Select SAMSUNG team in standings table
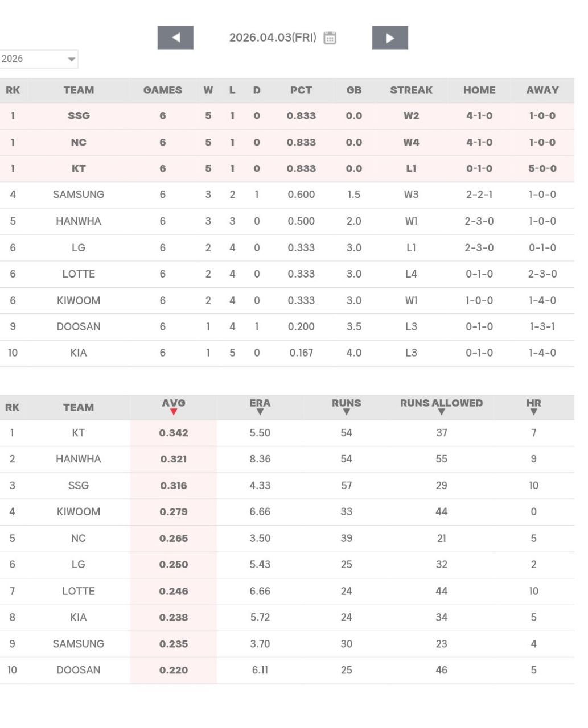The image size is (588, 728). tap(79, 195)
